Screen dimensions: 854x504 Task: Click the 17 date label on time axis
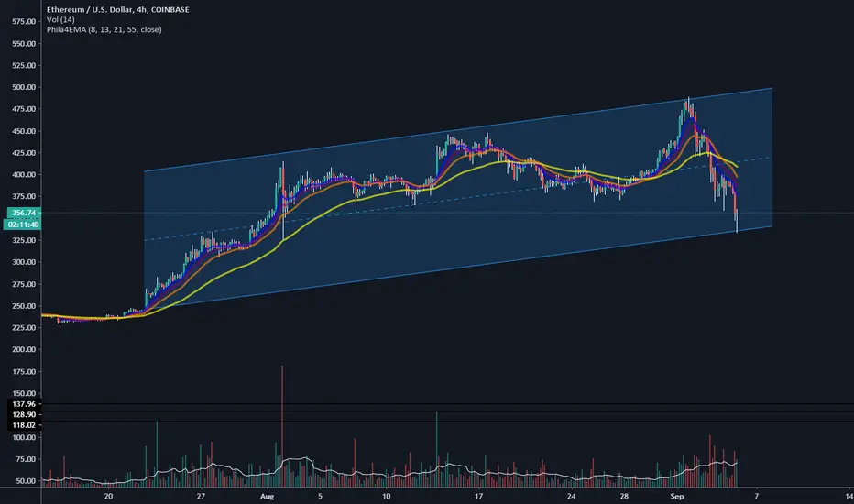[x=478, y=497]
